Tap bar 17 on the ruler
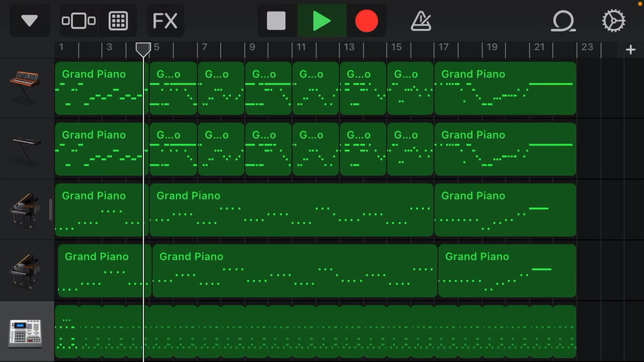This screenshot has width=644, height=362. point(443,47)
